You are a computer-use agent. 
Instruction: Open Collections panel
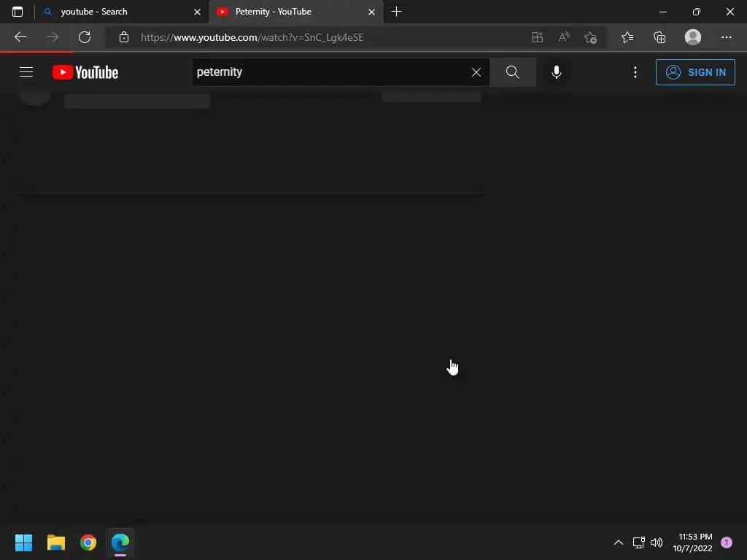click(x=659, y=37)
